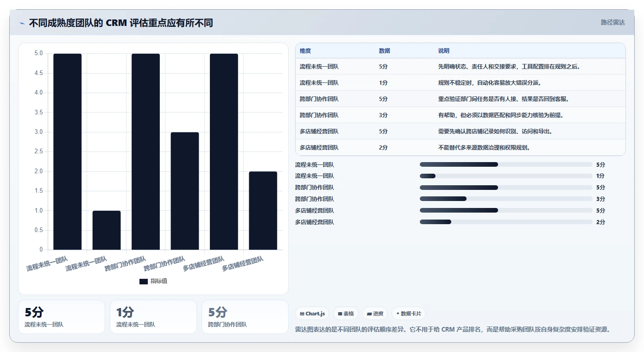
Task: Click the 流程未统一团队 1分 progress bar
Action: [506, 176]
